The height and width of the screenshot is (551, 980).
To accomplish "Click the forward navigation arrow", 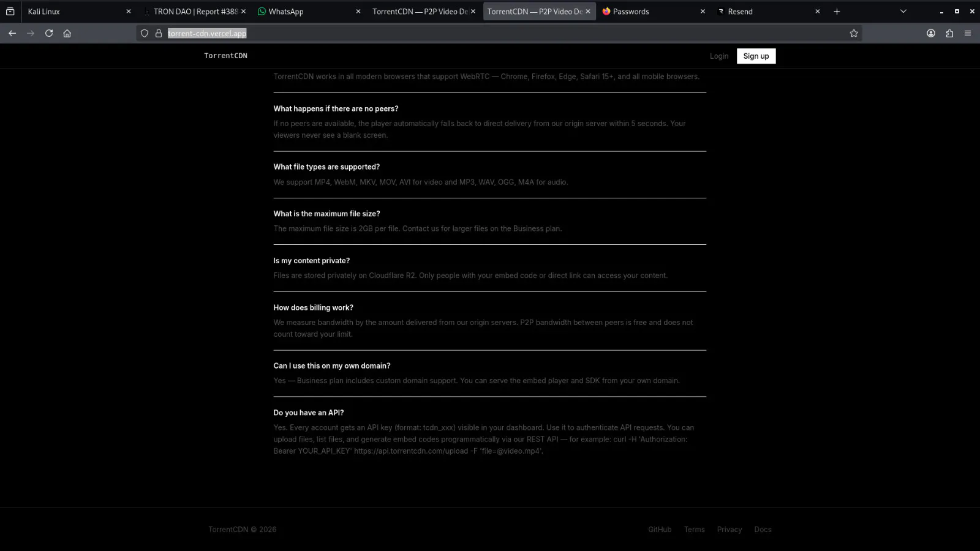I will point(31,33).
